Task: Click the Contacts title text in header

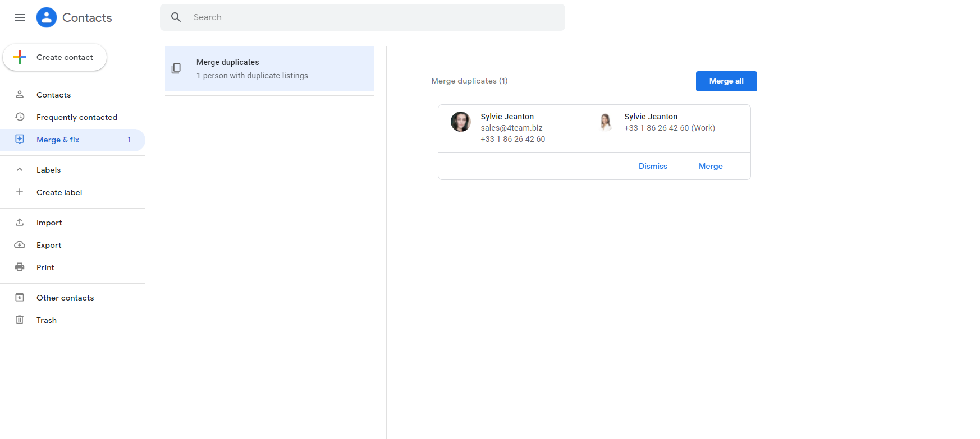Action: [87, 17]
